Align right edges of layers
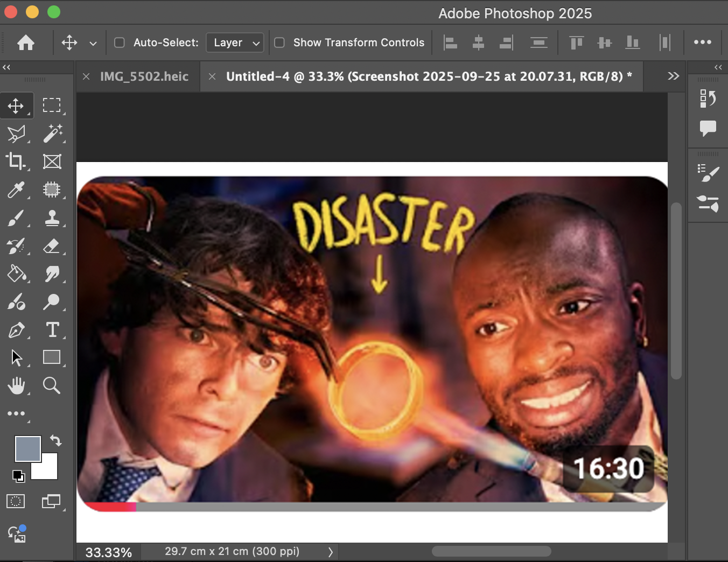Image resolution: width=728 pixels, height=562 pixels. click(506, 43)
